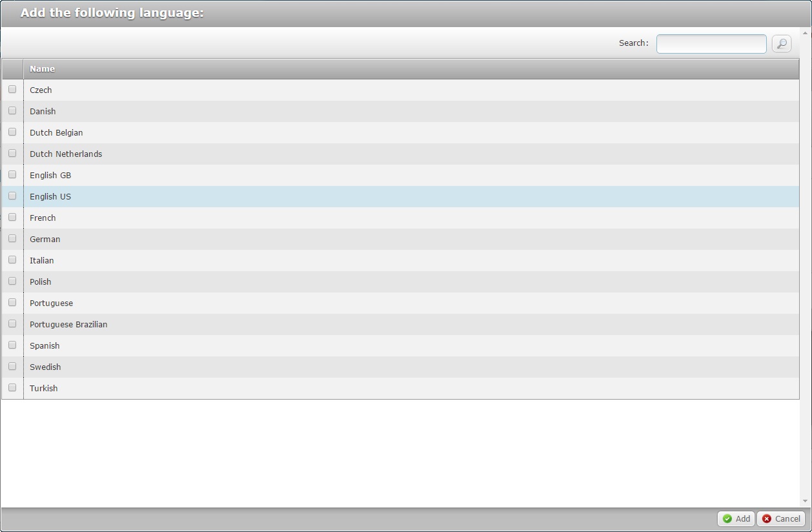
Task: Toggle the English US checkbox
Action: [x=12, y=196]
